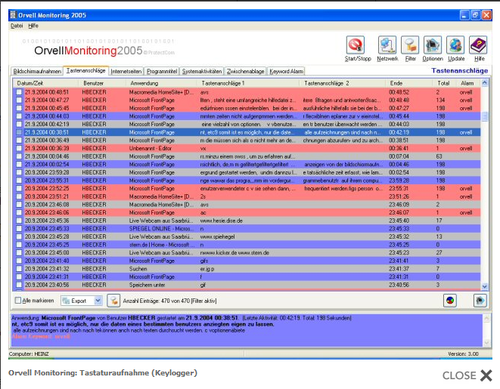Open the Filter toolbar icon
Image resolution: width=500 pixels, height=389 pixels.
coord(410,45)
